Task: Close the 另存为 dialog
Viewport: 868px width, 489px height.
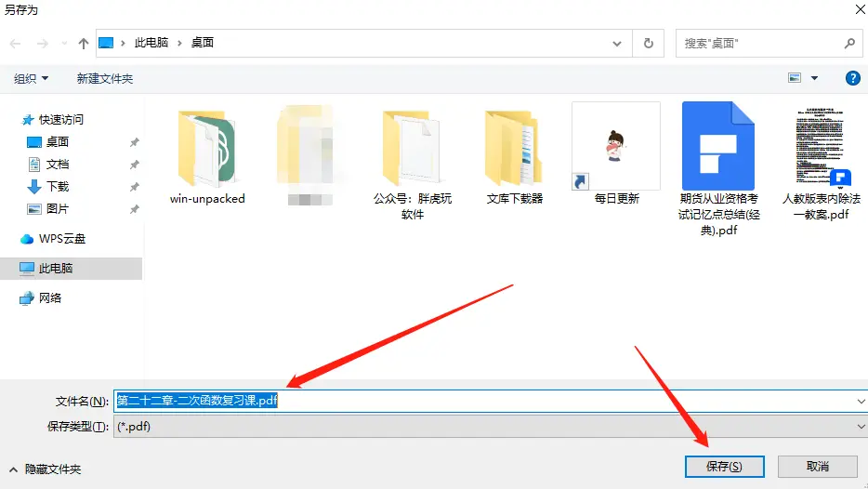Action: click(x=861, y=9)
